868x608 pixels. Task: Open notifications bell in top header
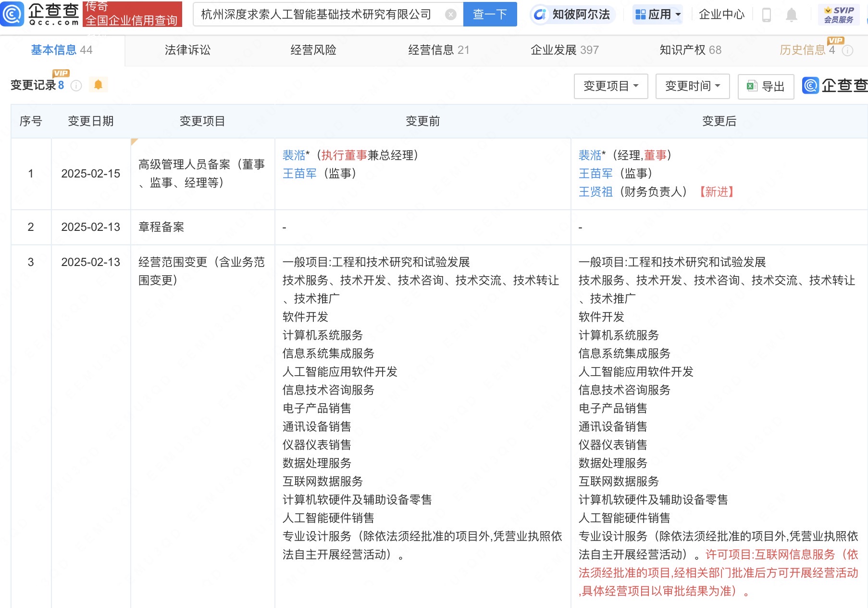tap(791, 15)
